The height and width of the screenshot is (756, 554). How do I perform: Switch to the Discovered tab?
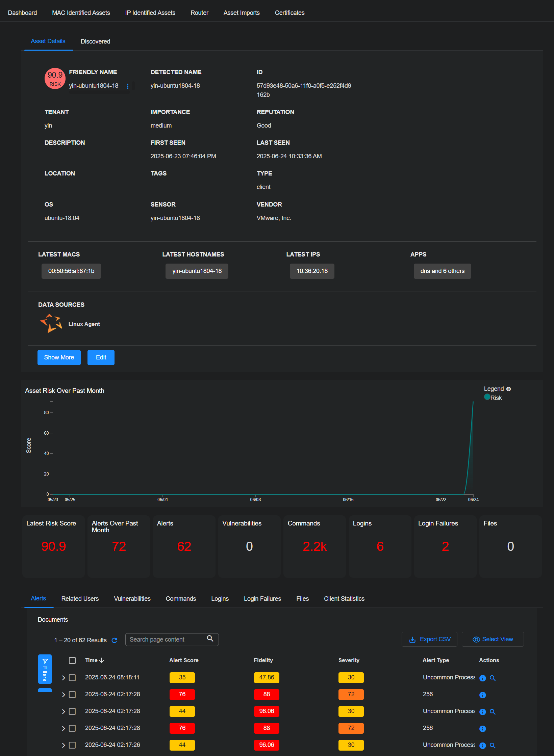(95, 42)
